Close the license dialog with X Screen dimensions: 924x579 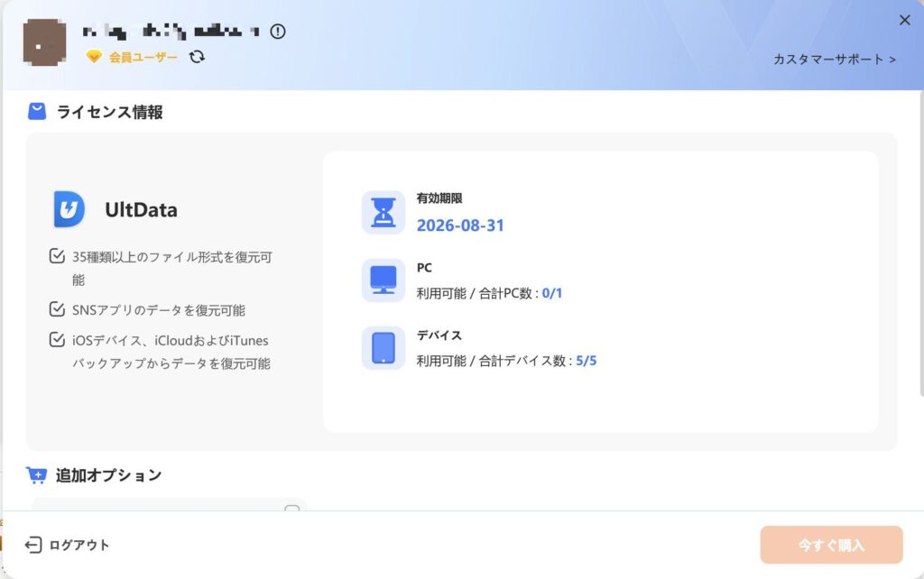pos(904,20)
